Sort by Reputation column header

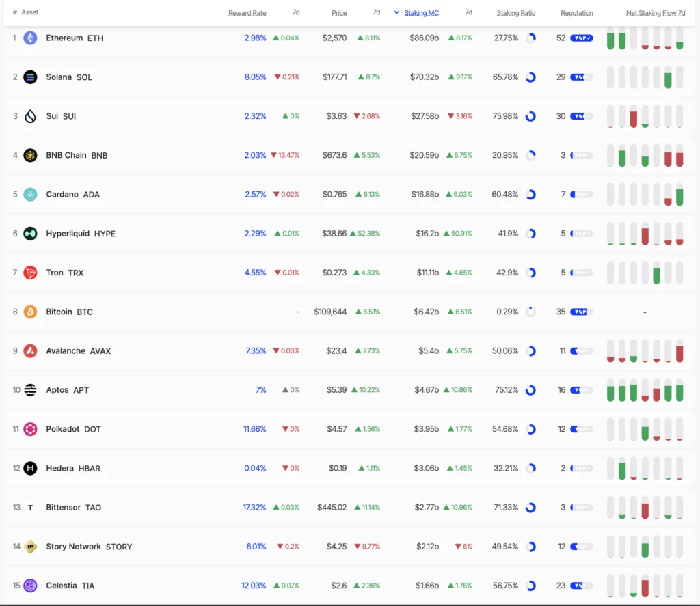point(577,13)
